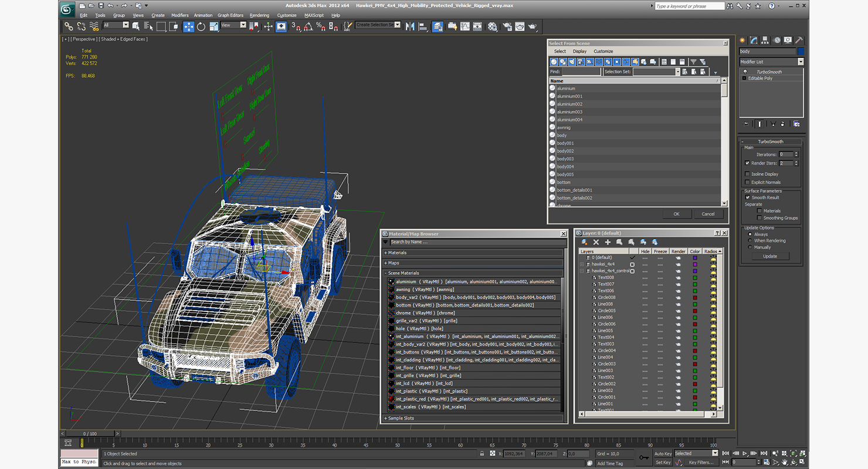Click the Mirror tool icon
Viewport: 868px width, 469px height.
[409, 26]
